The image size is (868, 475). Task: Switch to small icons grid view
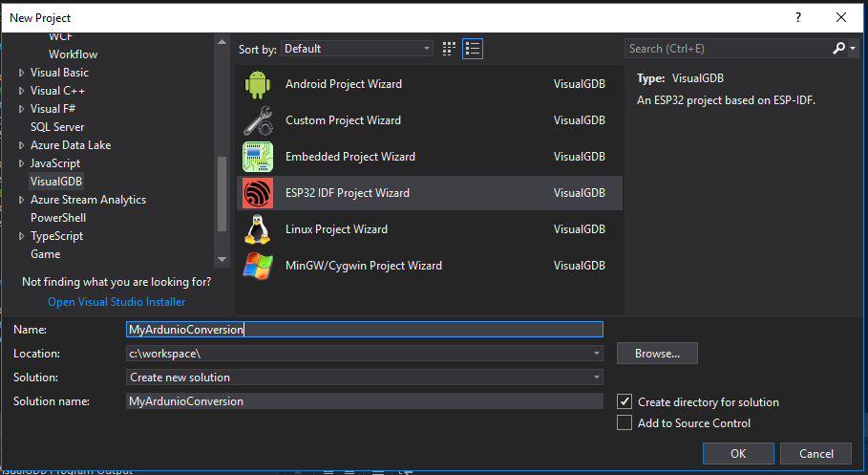point(449,49)
